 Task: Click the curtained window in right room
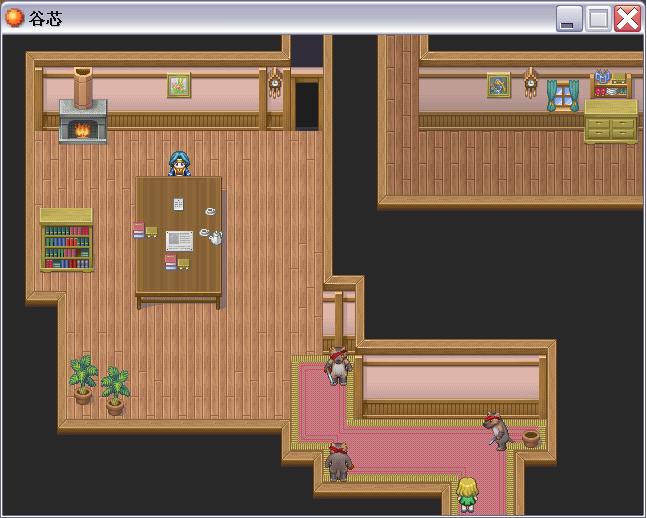(x=563, y=96)
